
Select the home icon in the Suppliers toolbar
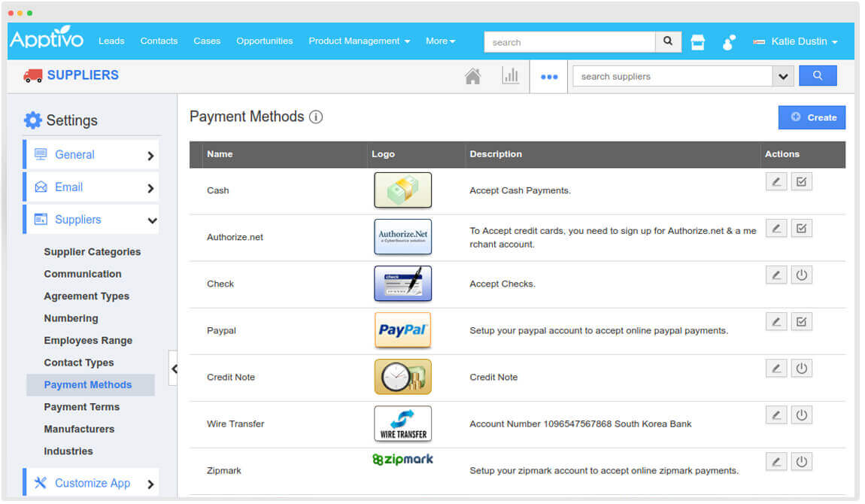click(472, 75)
